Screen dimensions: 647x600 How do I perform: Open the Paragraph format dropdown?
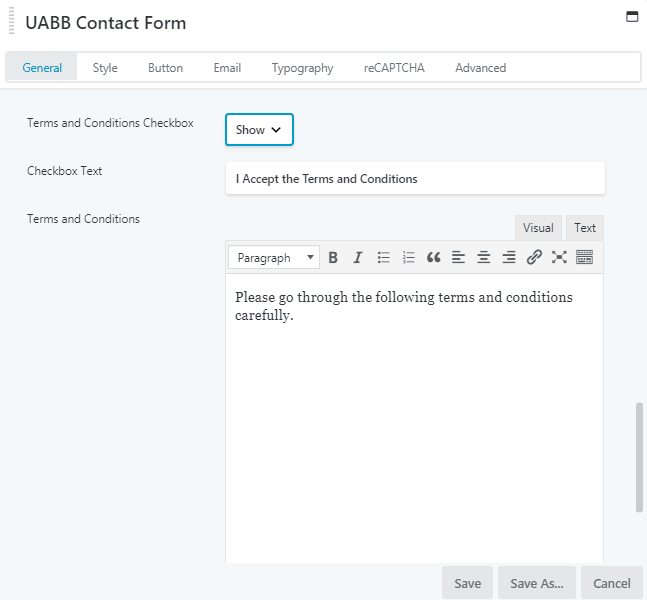(x=274, y=258)
